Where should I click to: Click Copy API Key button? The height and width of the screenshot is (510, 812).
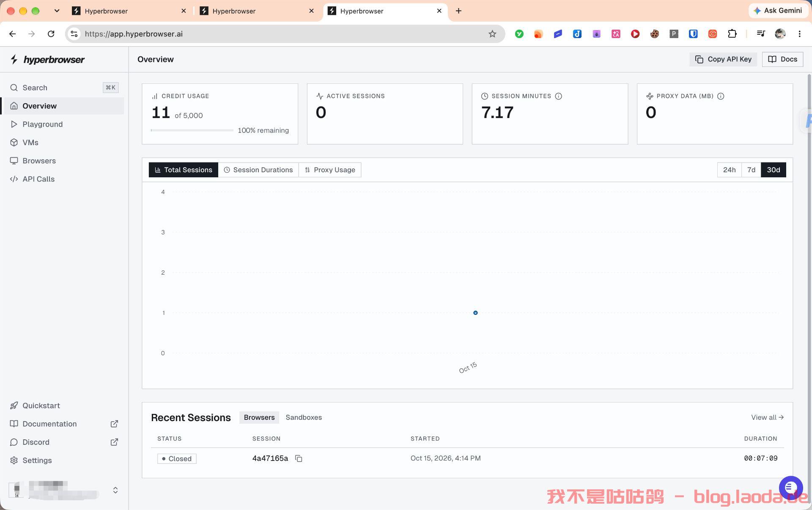pos(723,59)
